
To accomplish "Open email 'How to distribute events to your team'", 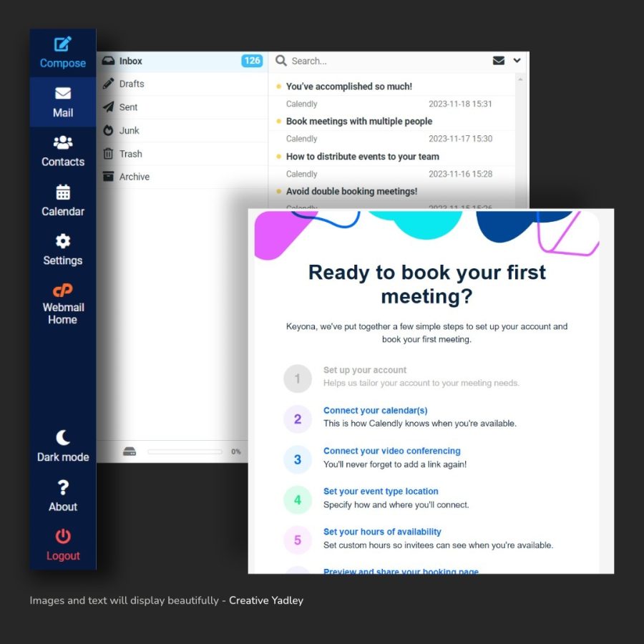I will coord(362,157).
